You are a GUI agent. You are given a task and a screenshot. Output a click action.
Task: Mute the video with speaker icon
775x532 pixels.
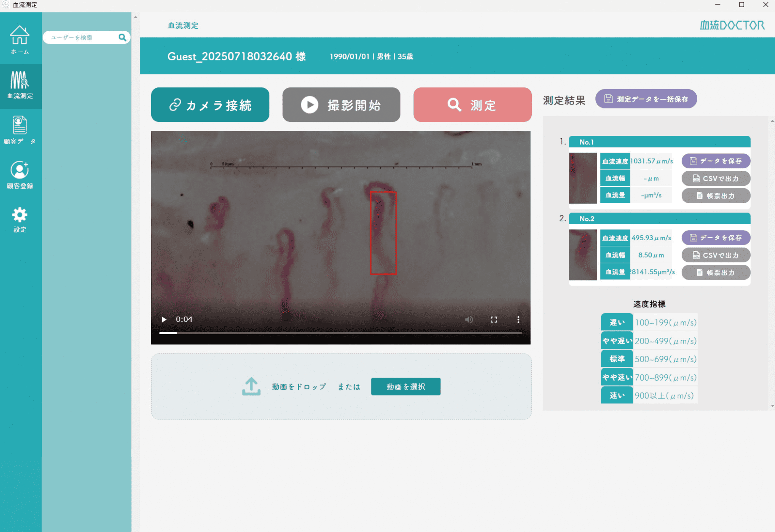[469, 320]
